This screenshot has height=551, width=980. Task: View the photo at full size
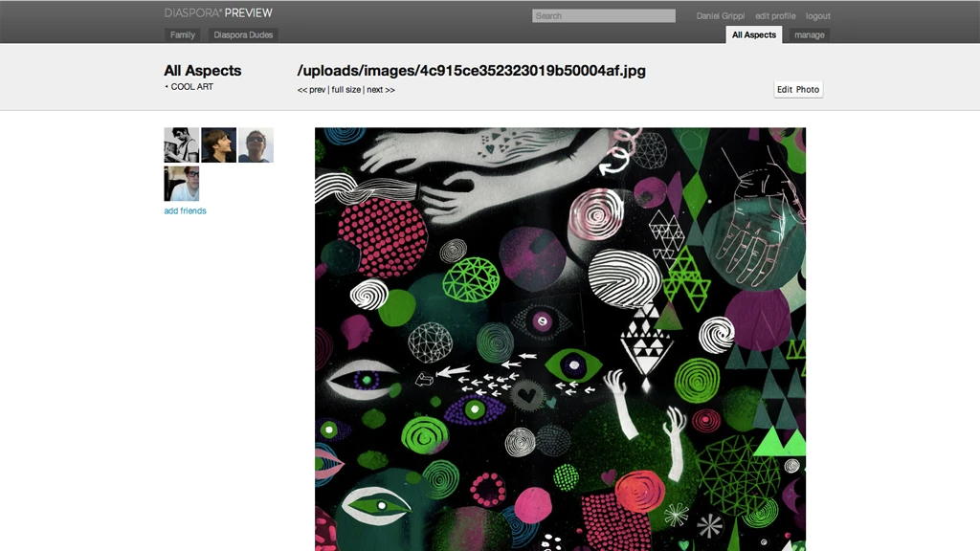(x=345, y=90)
